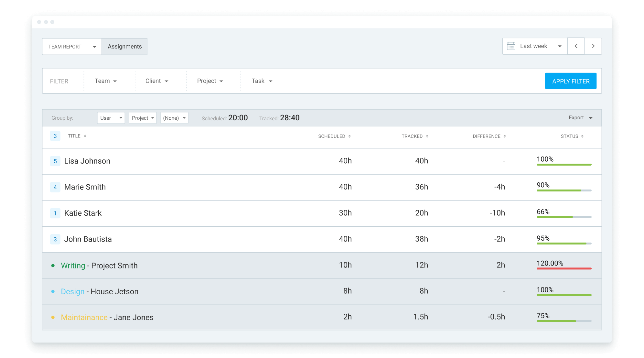Click Project Smith text in Writing row
Image resolution: width=644 pixels, height=358 pixels.
point(114,266)
